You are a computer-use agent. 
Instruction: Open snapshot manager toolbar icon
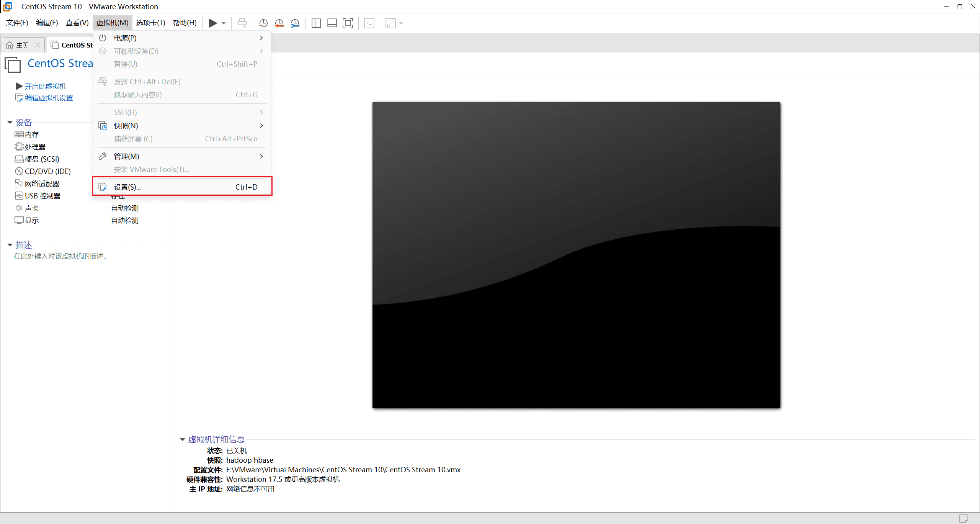pyautogui.click(x=295, y=23)
